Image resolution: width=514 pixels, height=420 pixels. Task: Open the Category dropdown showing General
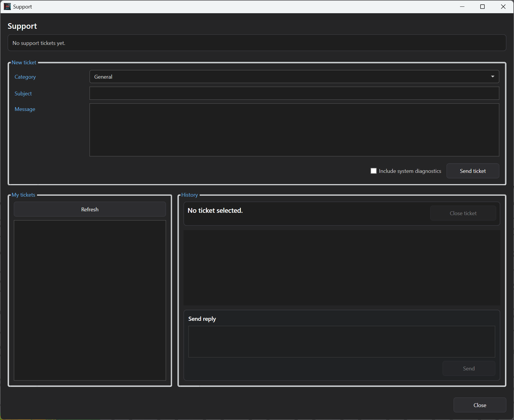[294, 77]
